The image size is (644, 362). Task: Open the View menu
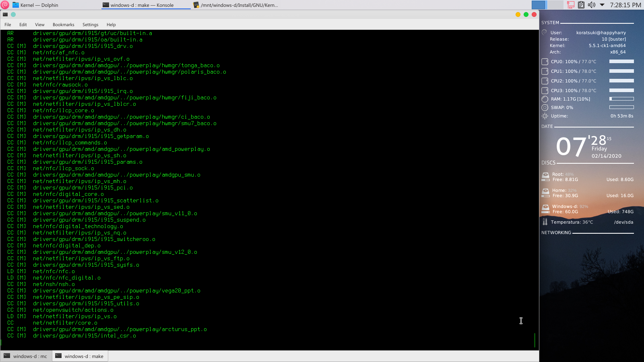[39, 25]
